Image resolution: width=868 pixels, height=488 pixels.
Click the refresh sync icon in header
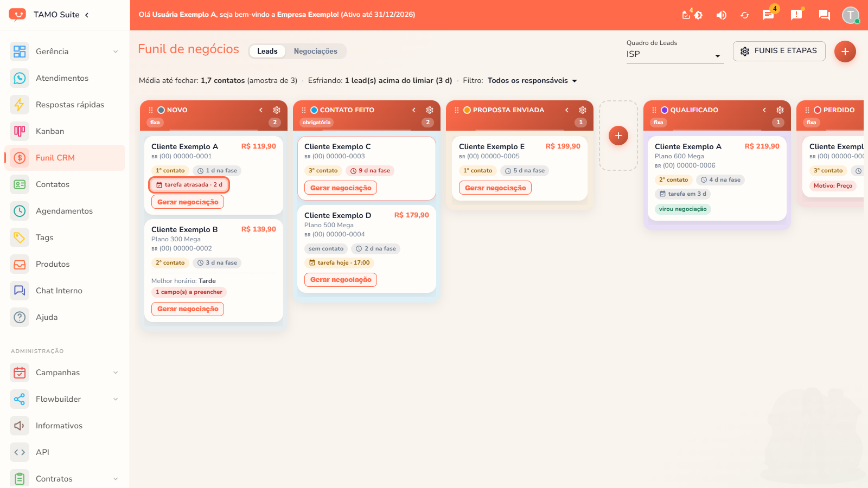[x=745, y=15]
